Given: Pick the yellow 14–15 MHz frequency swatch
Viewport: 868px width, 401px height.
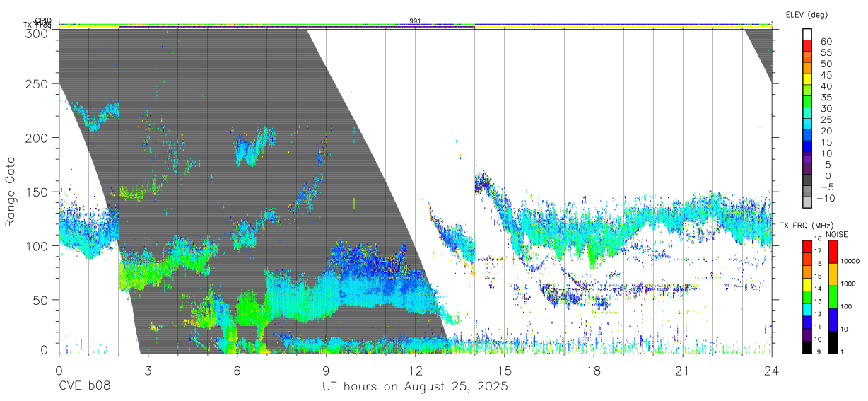Looking at the screenshot, I should (x=808, y=284).
